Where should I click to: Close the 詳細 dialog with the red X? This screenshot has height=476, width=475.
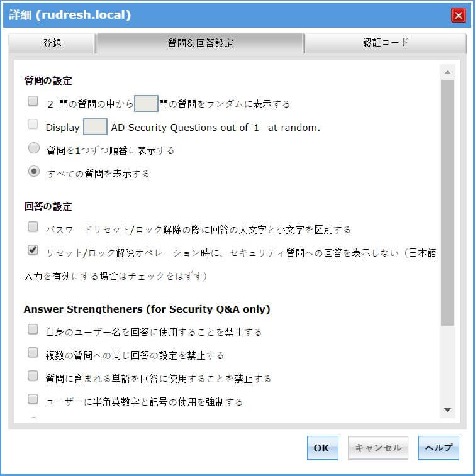click(x=458, y=16)
